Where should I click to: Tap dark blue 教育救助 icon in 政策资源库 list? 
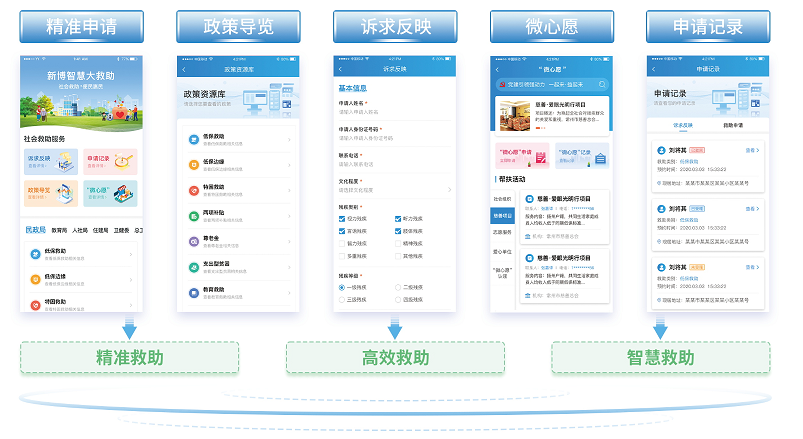[194, 292]
